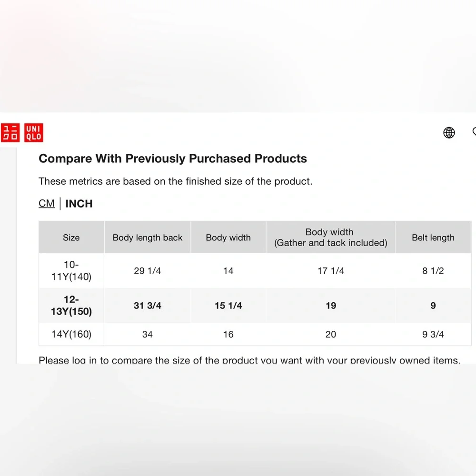476x476 pixels.
Task: Select the 10-11Y(140) size row
Action: pyautogui.click(x=255, y=271)
